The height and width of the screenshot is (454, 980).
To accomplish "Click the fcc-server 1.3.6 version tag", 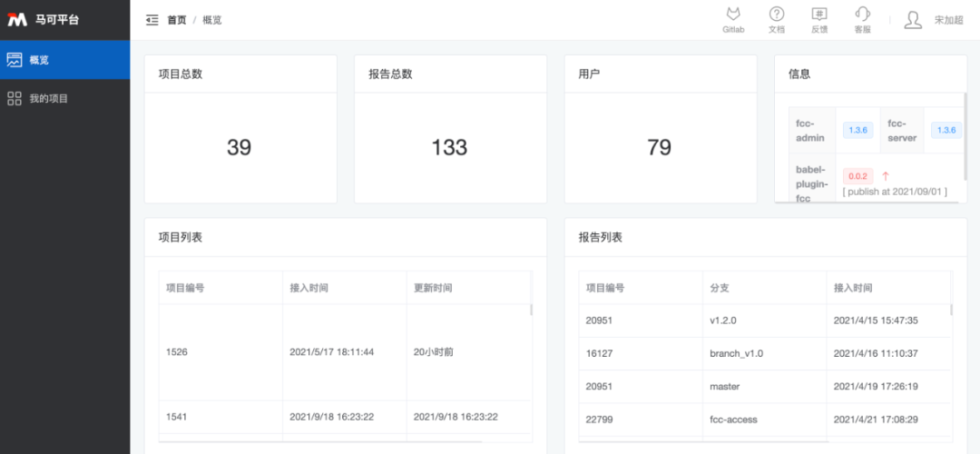I will tap(946, 130).
